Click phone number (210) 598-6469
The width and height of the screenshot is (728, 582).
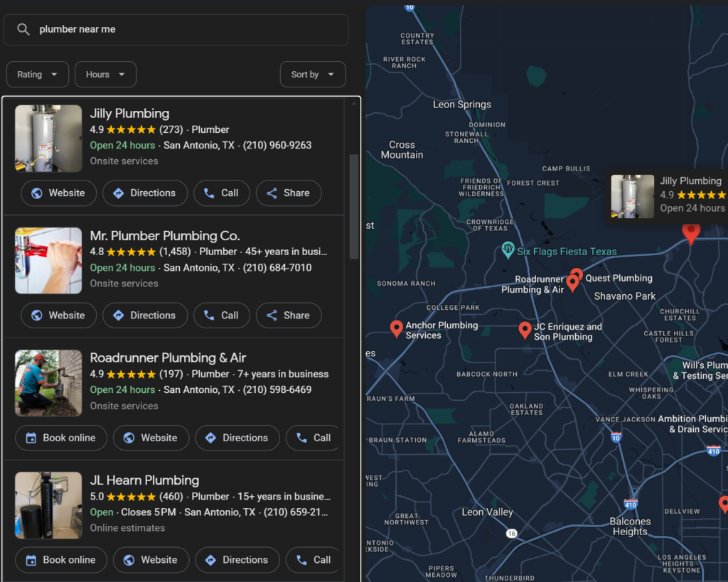[x=277, y=390]
